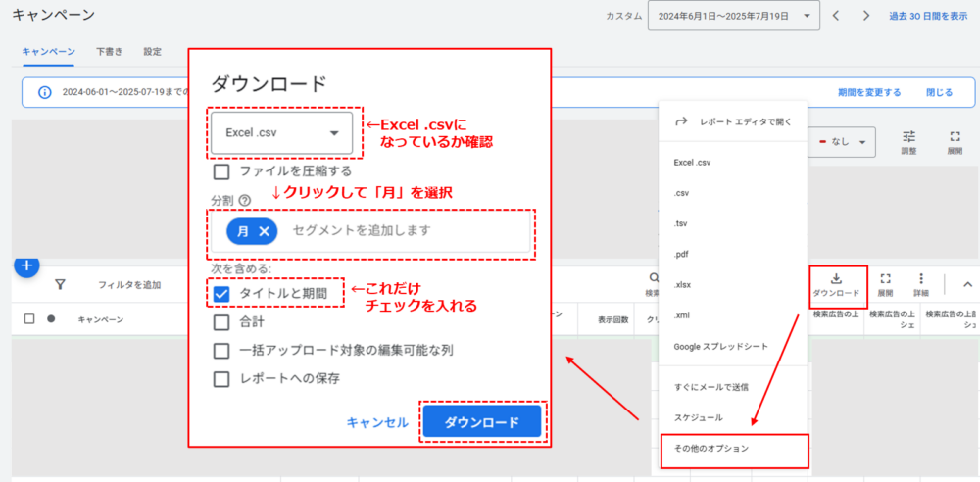Image resolution: width=980 pixels, height=482 pixels.
Task: Go to previous date range arrow
Action: (836, 16)
